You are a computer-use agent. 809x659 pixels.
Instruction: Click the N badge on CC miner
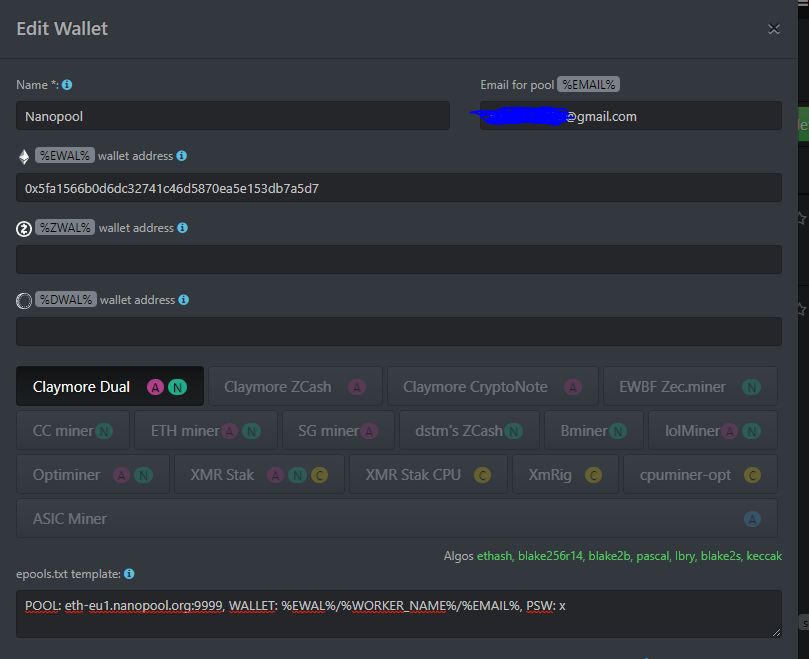click(104, 431)
